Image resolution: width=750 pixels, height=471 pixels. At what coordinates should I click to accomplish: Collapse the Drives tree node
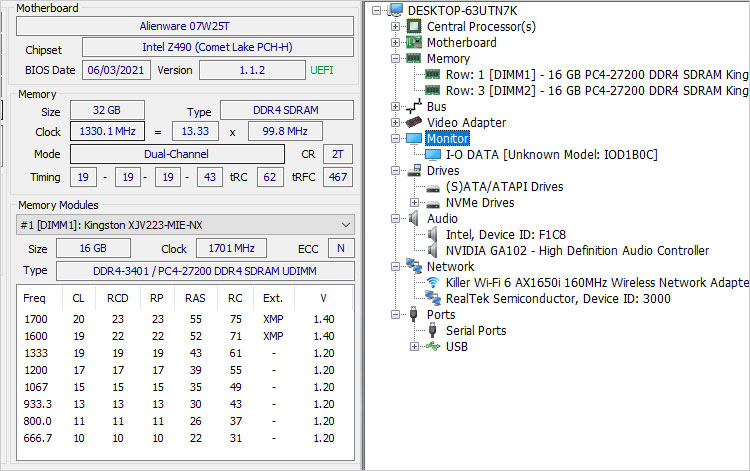pos(395,171)
